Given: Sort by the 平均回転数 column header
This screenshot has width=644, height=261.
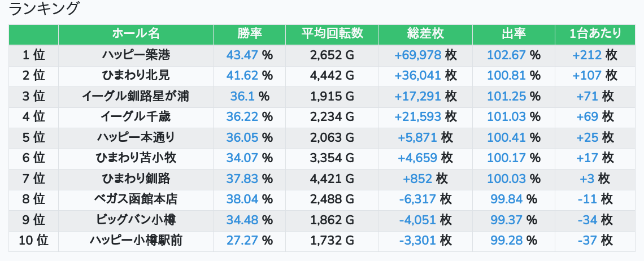Looking at the screenshot, I should (332, 34).
